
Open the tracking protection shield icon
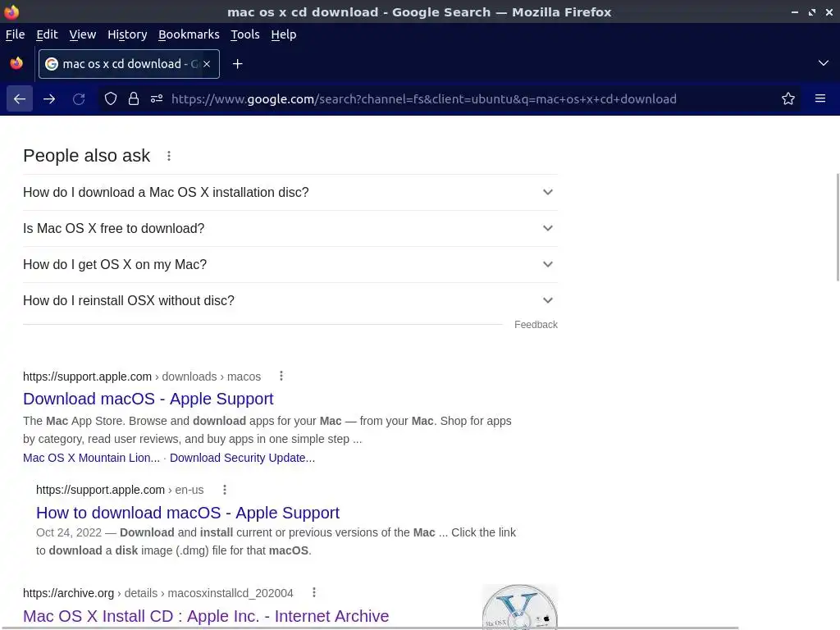click(x=111, y=98)
